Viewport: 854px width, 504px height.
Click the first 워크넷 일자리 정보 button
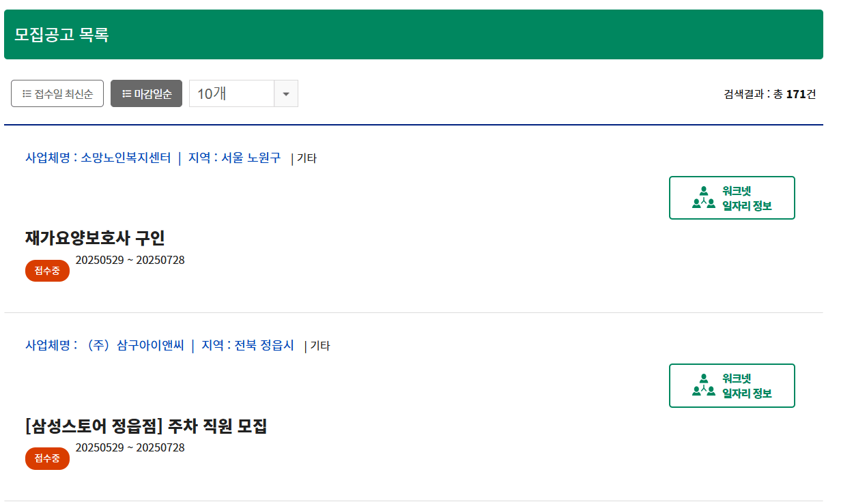[732, 197]
